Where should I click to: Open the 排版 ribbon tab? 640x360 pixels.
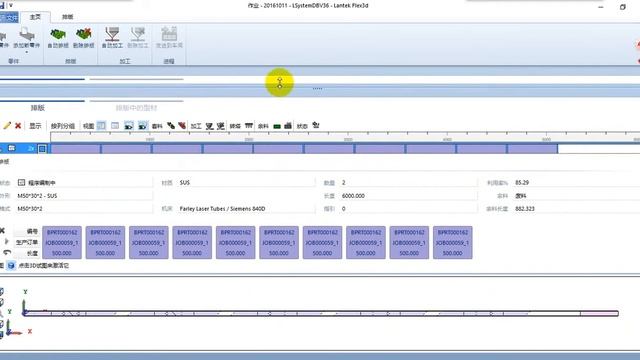[67, 17]
